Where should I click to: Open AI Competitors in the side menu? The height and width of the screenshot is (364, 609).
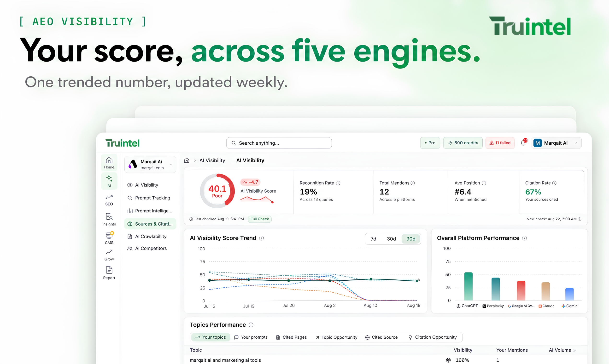point(150,249)
